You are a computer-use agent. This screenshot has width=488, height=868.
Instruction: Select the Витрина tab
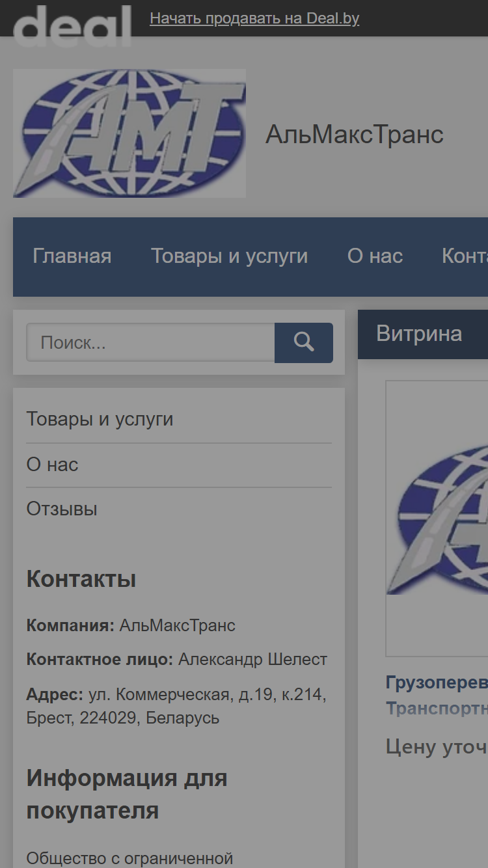420,334
